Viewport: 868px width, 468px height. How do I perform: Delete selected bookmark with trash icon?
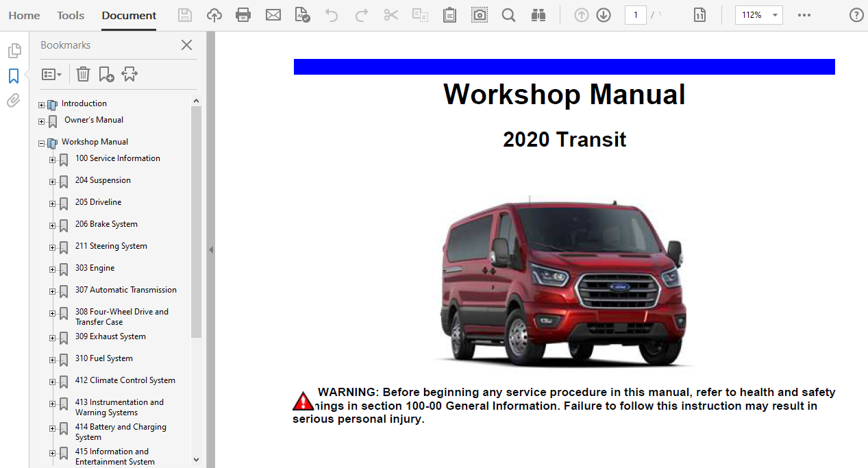83,74
